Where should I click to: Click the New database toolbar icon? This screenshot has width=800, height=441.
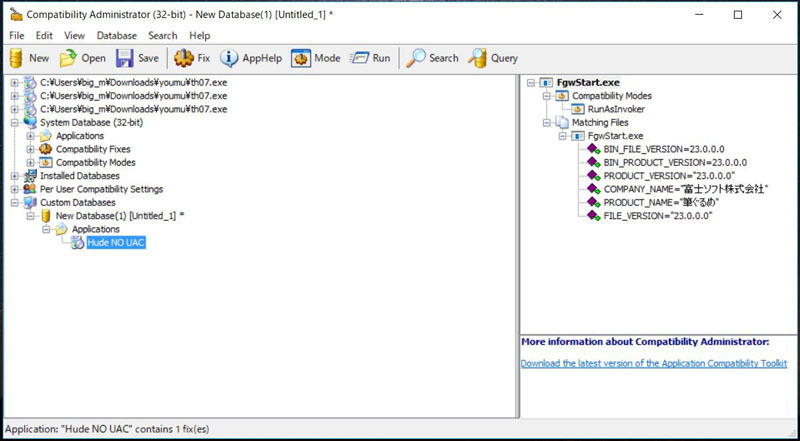(16, 58)
